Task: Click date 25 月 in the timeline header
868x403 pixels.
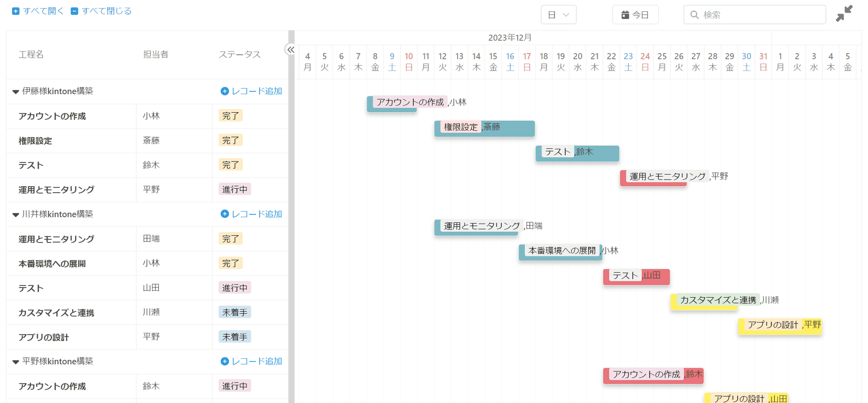Action: tap(662, 62)
